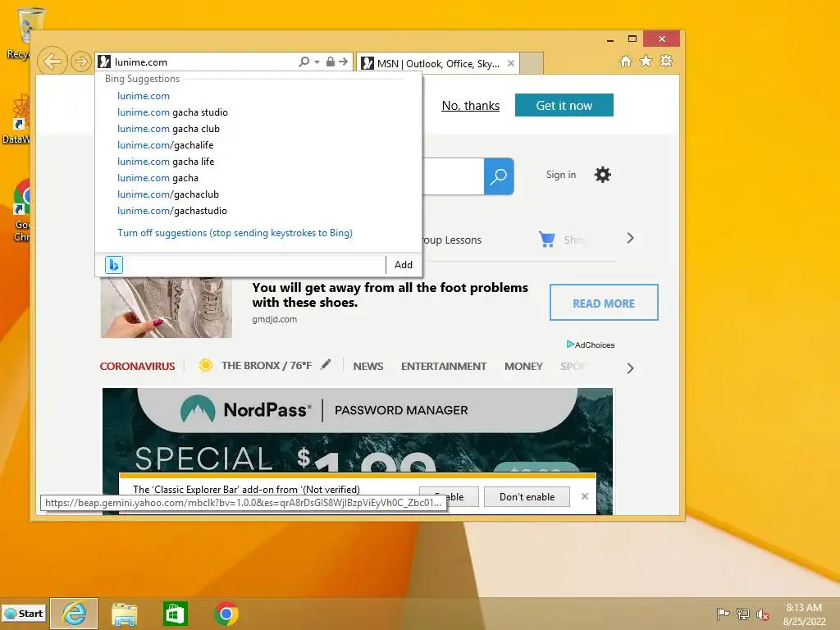Click The Bronx weather sun icon

pos(205,365)
